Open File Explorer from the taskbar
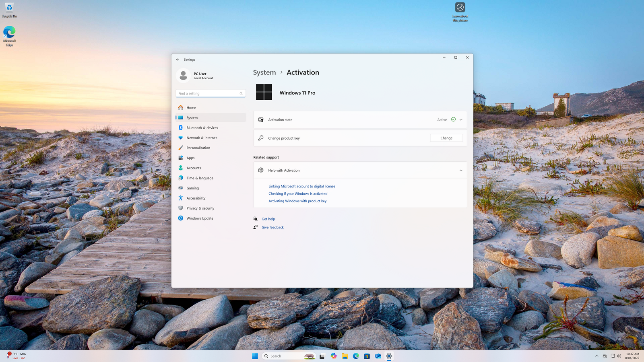This screenshot has width=644, height=362. click(345, 356)
